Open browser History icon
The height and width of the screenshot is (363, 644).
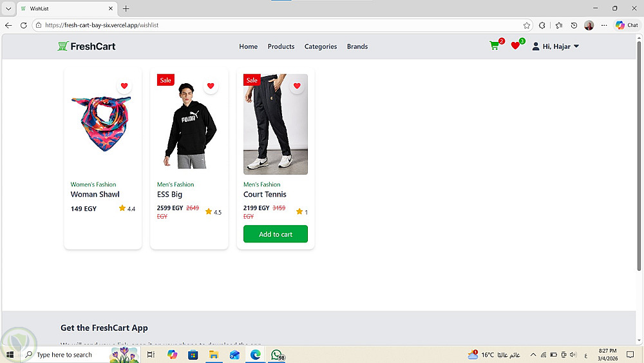(574, 26)
